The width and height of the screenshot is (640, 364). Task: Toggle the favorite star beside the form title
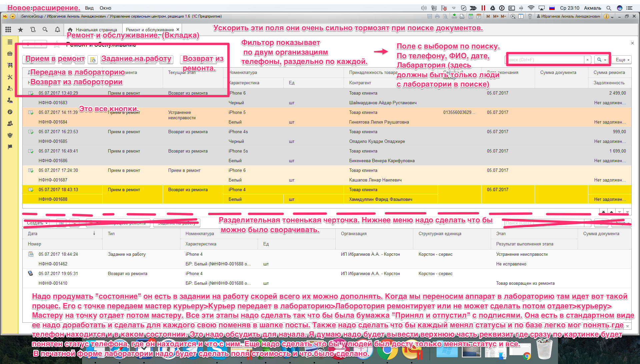(x=57, y=44)
